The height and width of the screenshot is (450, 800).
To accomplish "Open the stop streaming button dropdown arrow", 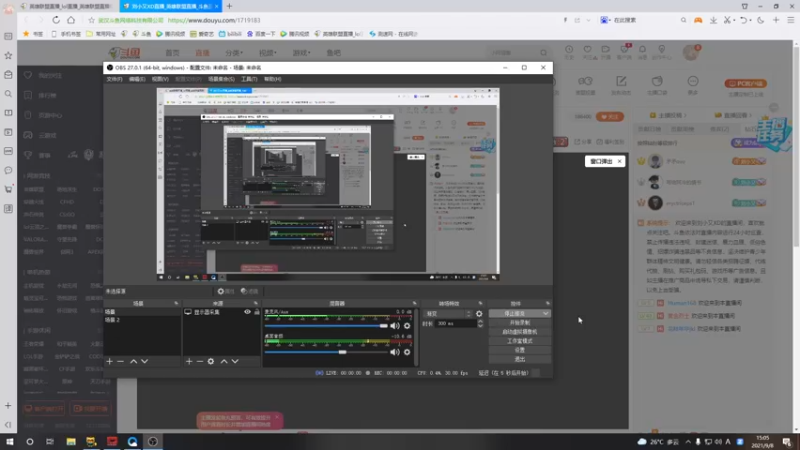I will tap(546, 313).
